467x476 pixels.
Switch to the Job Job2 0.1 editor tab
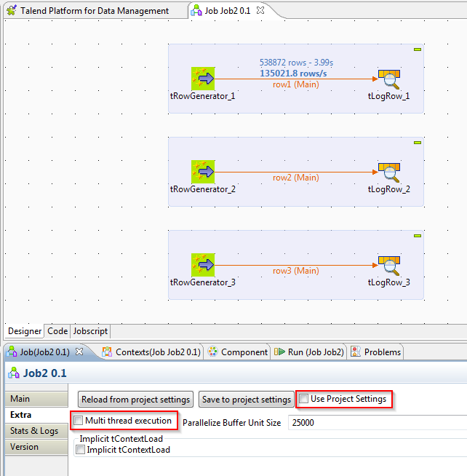tap(228, 11)
